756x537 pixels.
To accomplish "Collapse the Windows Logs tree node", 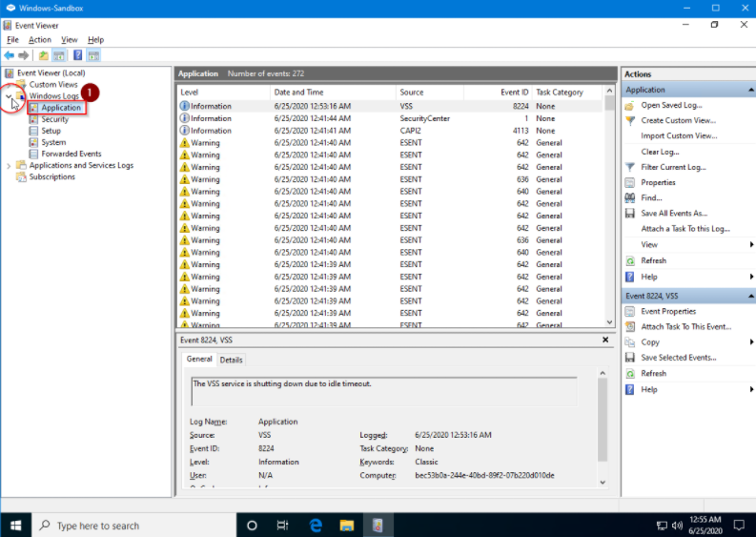I will tap(10, 96).
